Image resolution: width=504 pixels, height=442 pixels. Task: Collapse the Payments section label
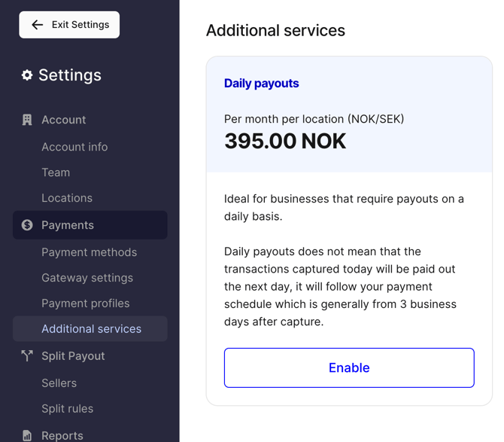(68, 225)
